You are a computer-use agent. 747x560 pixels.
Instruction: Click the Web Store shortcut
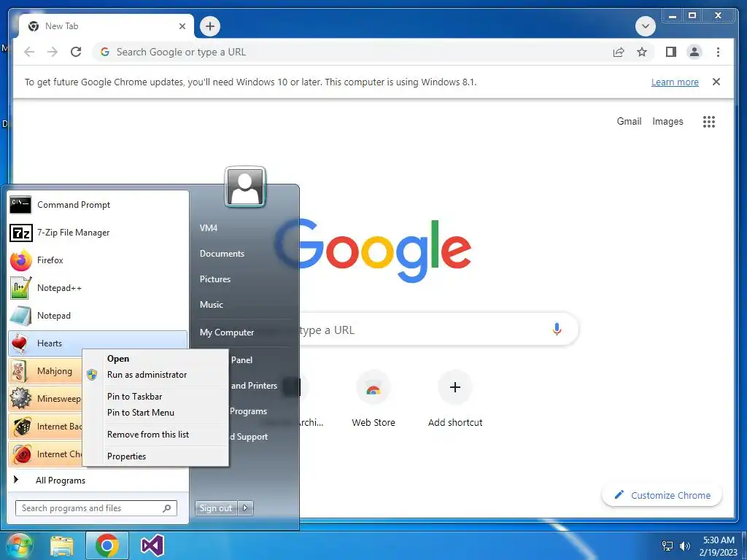click(x=373, y=399)
